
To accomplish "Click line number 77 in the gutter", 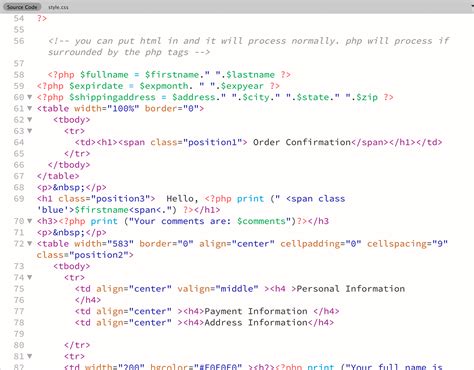I will tap(19, 311).
